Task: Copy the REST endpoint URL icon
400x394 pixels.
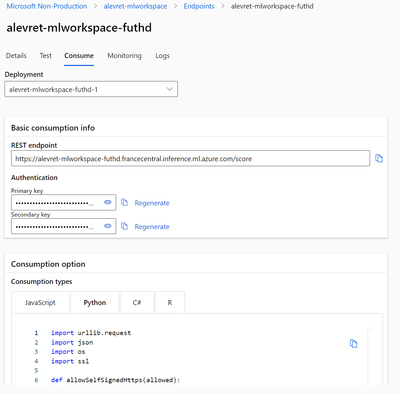Action: 379,158
